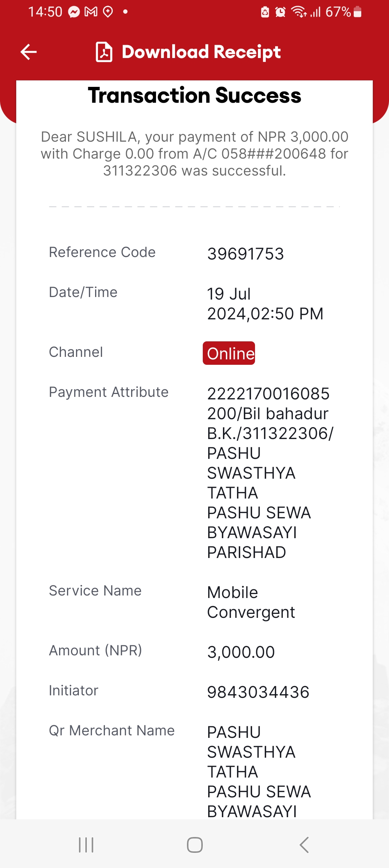The width and height of the screenshot is (389, 868).
Task: Tap the Android back chevron button
Action: 304,845
